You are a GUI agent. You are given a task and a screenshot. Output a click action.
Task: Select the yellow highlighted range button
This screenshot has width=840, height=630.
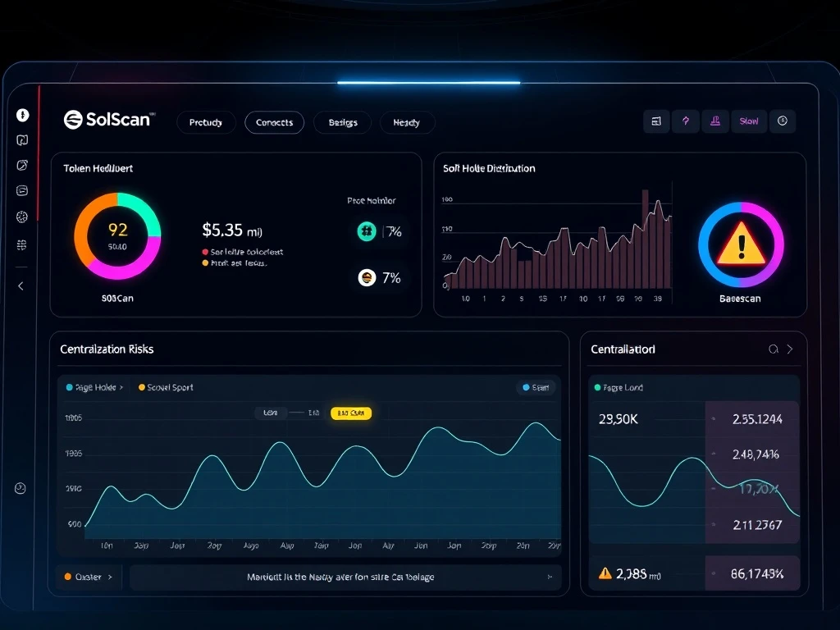coord(351,413)
